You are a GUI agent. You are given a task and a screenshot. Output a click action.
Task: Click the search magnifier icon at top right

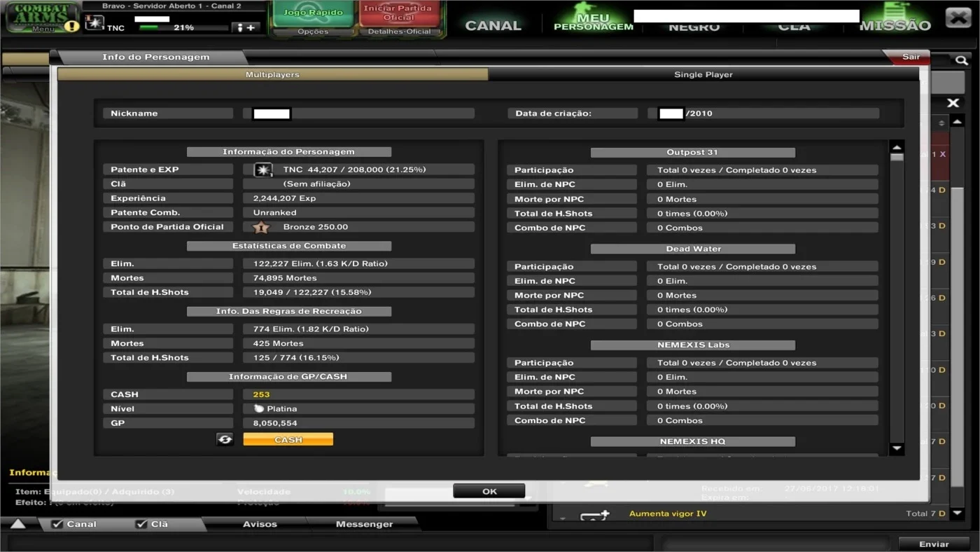(x=962, y=61)
